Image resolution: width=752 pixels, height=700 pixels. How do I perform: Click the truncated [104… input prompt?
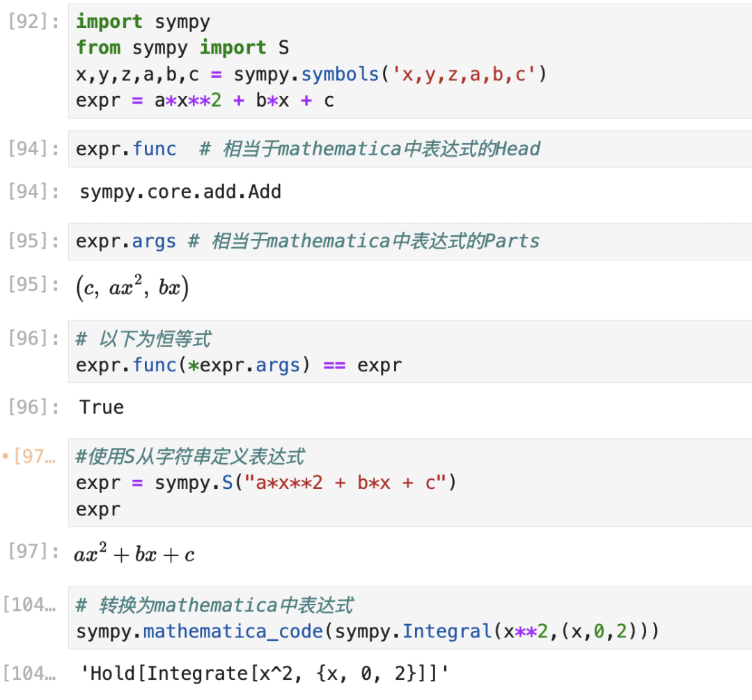pos(29,604)
